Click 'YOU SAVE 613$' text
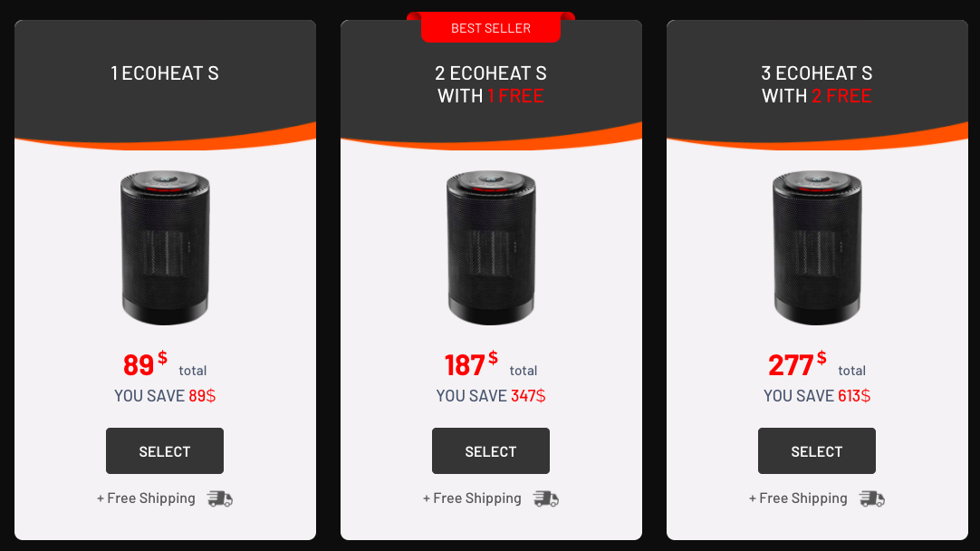The height and width of the screenshot is (551, 980). tap(817, 396)
